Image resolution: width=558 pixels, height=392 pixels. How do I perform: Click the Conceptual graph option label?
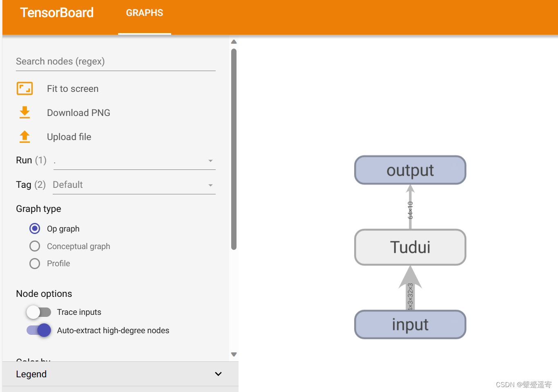pyautogui.click(x=78, y=246)
